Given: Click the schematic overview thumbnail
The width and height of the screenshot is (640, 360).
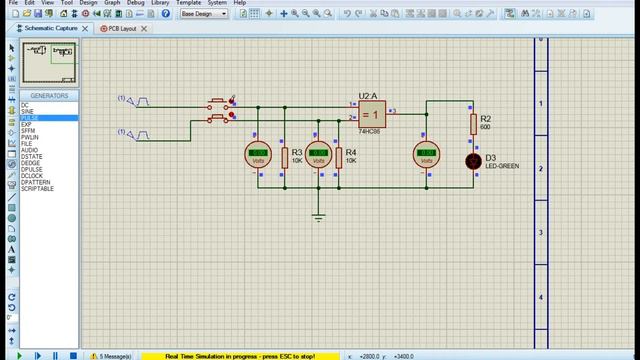Looking at the screenshot, I should click(49, 63).
